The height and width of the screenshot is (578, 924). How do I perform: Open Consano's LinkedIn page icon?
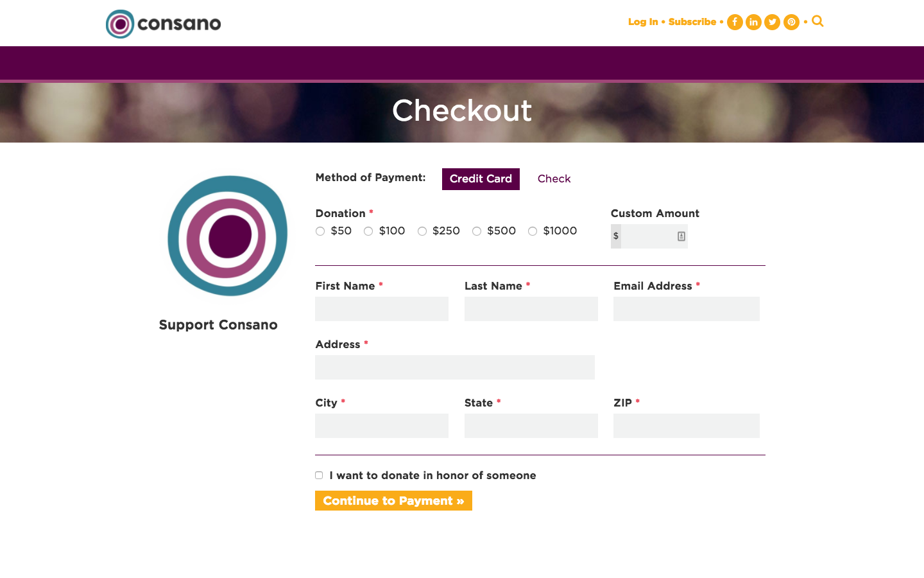(753, 22)
